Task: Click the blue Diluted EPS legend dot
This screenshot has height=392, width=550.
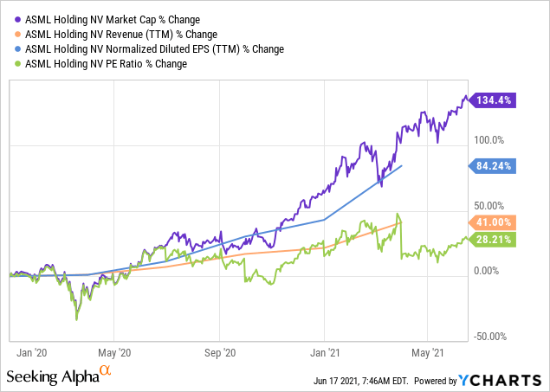Action: pyautogui.click(x=18, y=49)
